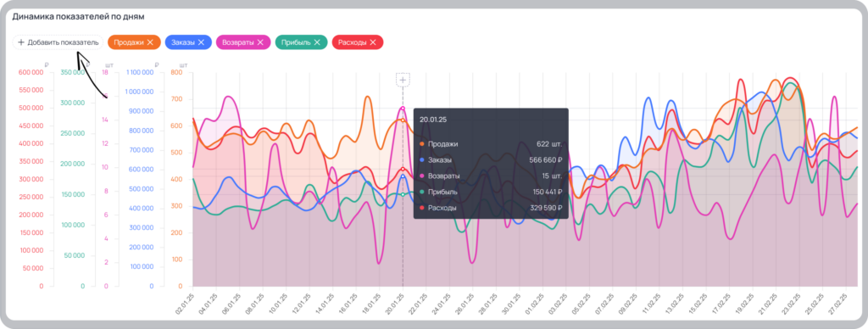Remove the Расходы metric chip
Viewport: 868px width, 329px height.
tap(373, 42)
